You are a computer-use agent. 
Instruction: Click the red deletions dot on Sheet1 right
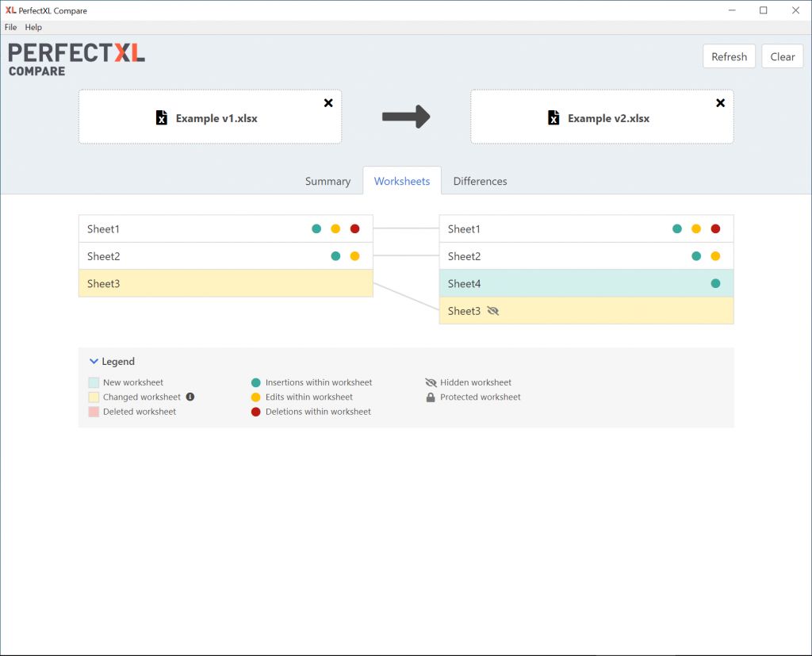coord(716,228)
